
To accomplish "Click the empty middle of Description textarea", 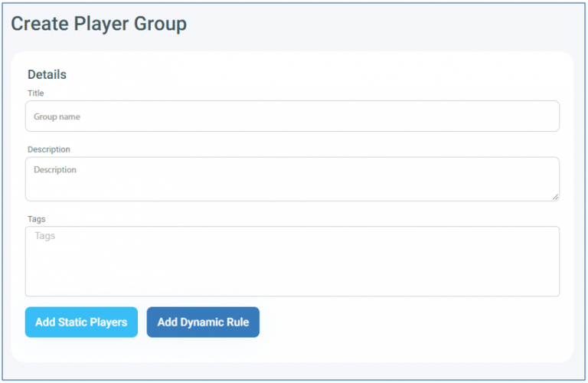I will coord(292,184).
